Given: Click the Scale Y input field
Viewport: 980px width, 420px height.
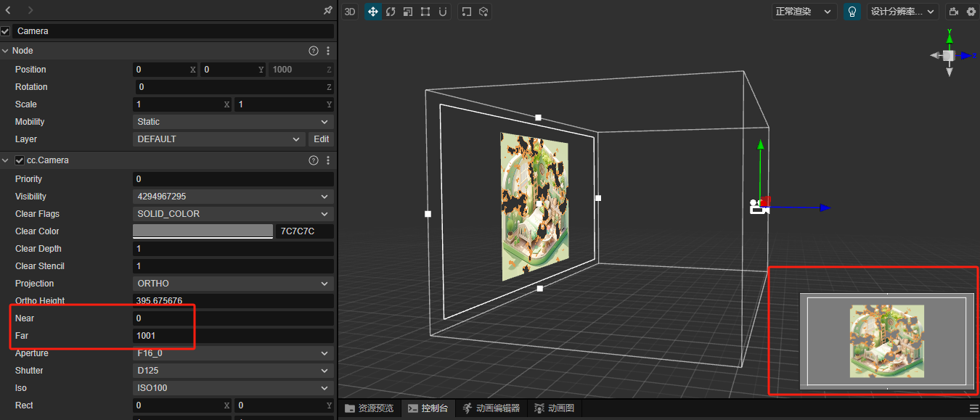Looking at the screenshot, I should [284, 104].
